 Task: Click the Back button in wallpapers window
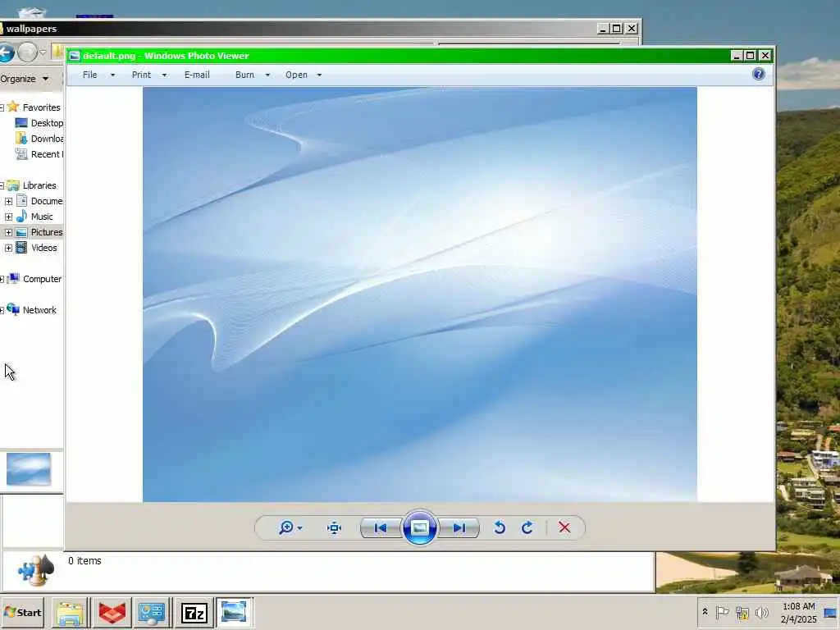pyautogui.click(x=7, y=52)
